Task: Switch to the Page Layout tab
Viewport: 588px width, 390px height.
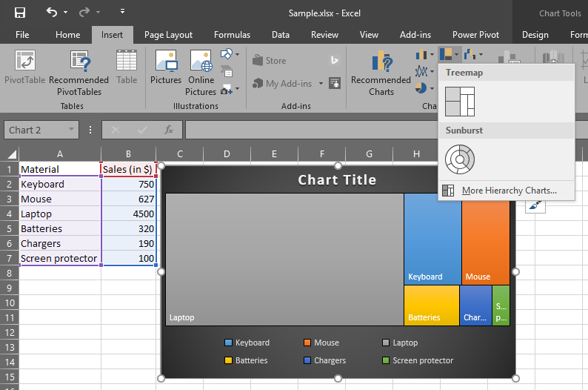Action: pos(168,35)
